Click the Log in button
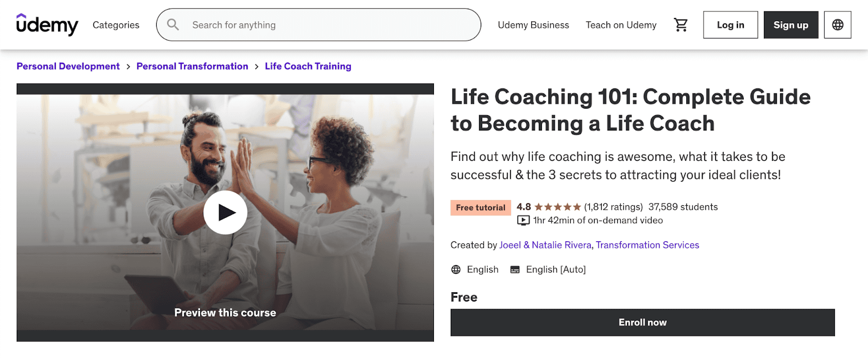Screen dimensions: 868x358 [730, 24]
